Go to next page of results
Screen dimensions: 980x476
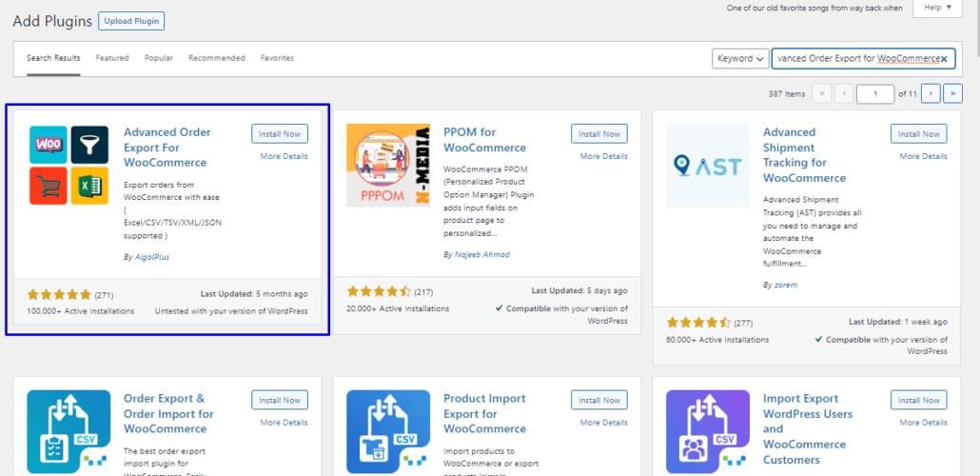click(931, 93)
